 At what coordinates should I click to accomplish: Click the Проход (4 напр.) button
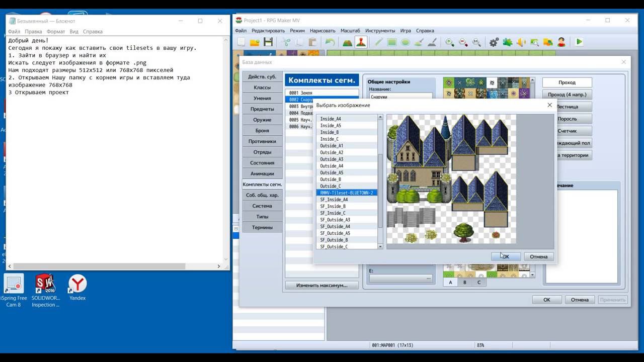click(x=567, y=95)
